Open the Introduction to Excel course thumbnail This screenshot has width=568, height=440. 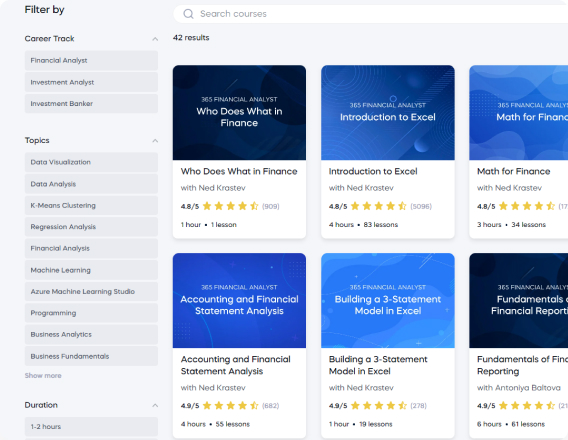(x=388, y=113)
